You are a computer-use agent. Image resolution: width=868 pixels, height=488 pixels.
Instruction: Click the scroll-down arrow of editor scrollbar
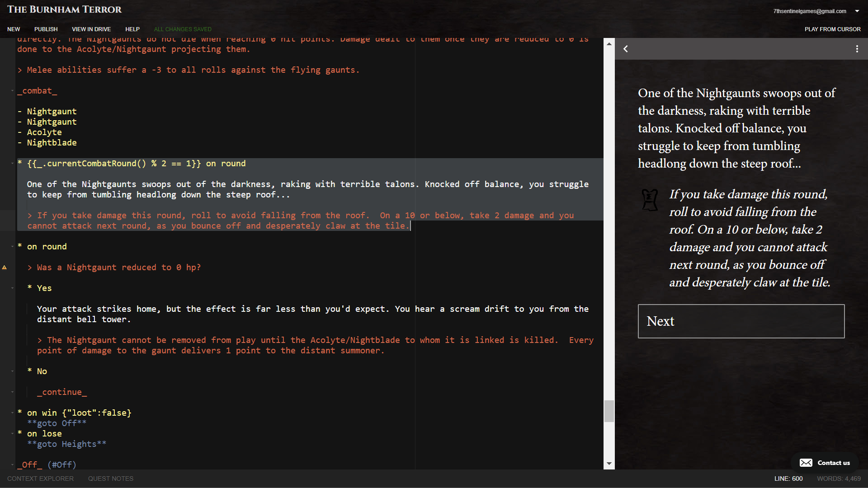[x=609, y=464]
